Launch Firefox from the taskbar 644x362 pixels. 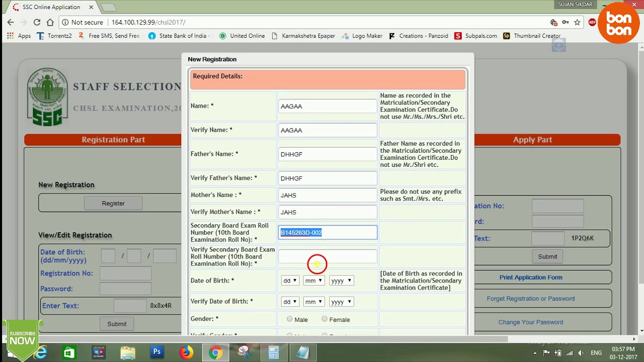coord(186,352)
